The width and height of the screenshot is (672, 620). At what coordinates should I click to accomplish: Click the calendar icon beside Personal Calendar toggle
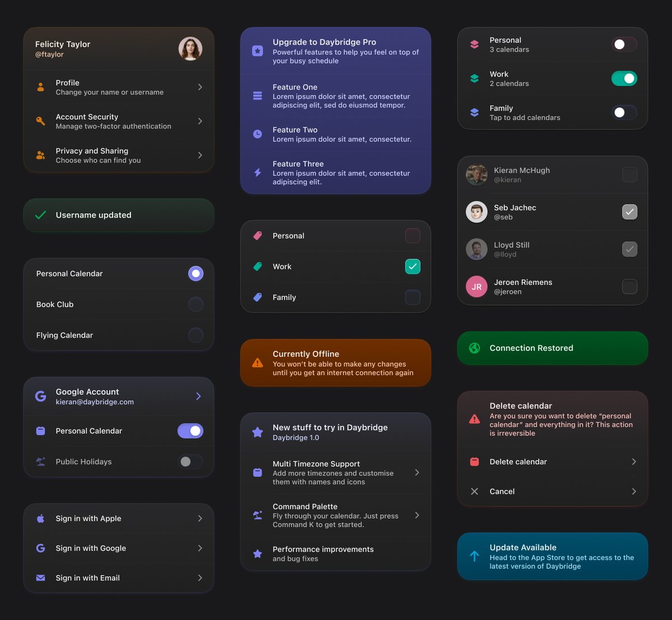40,431
